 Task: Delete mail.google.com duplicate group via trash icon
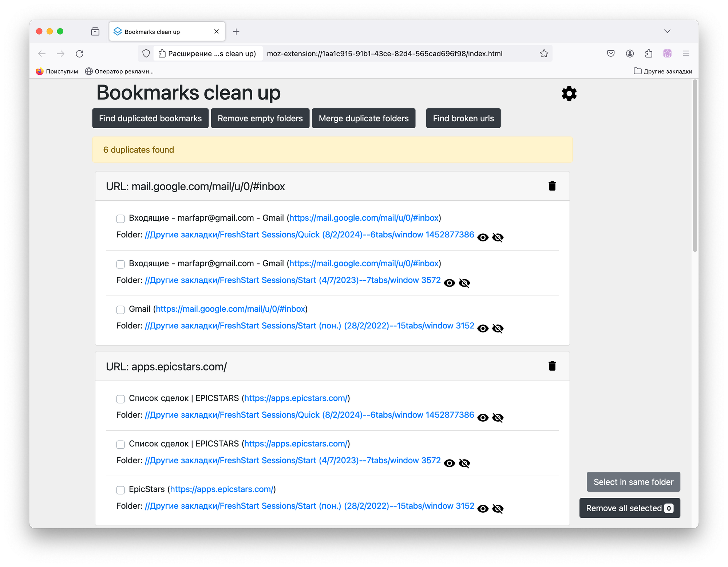click(552, 186)
